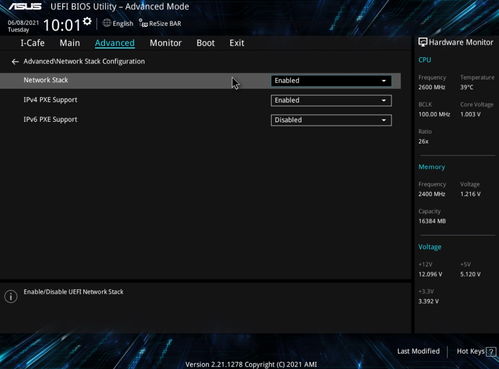This screenshot has height=369, width=499.
Task: Open the Exit tab
Action: (x=237, y=43)
